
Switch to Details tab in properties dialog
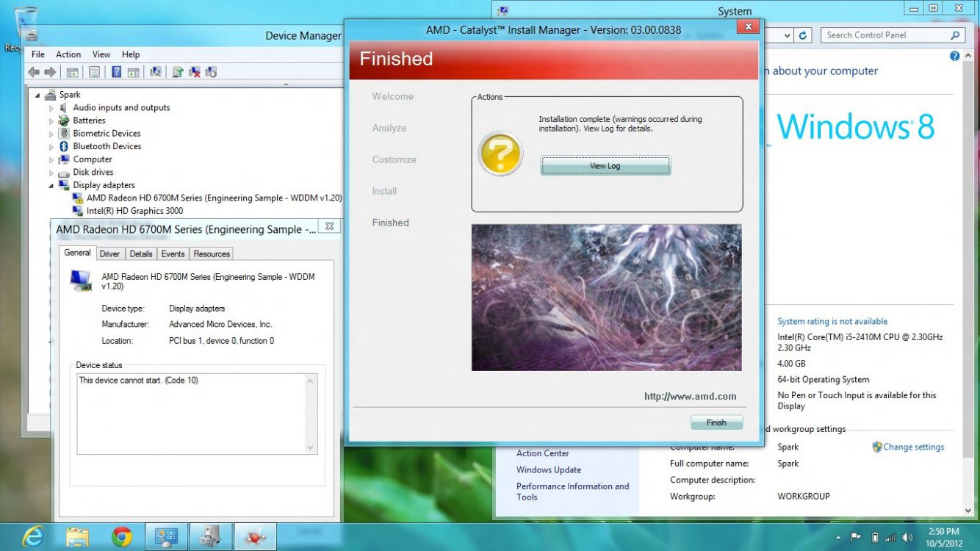(x=140, y=254)
